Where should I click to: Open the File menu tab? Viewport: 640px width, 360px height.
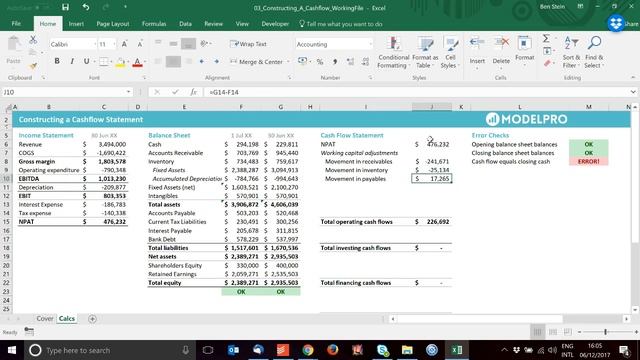pyautogui.click(x=16, y=24)
